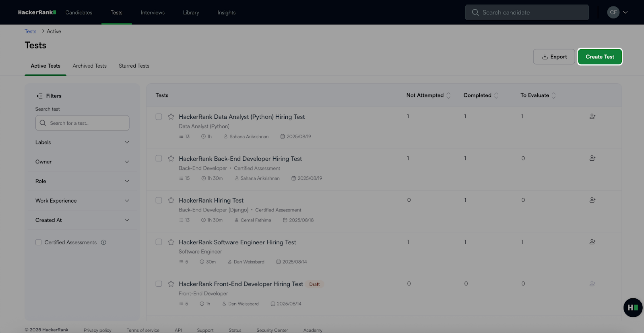Click the info icon beside Certified Assessments
The width and height of the screenshot is (644, 333).
click(103, 242)
